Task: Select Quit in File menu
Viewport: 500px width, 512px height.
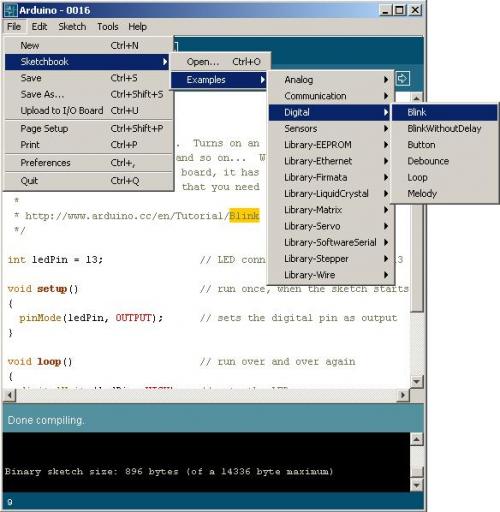Action: tap(89, 181)
